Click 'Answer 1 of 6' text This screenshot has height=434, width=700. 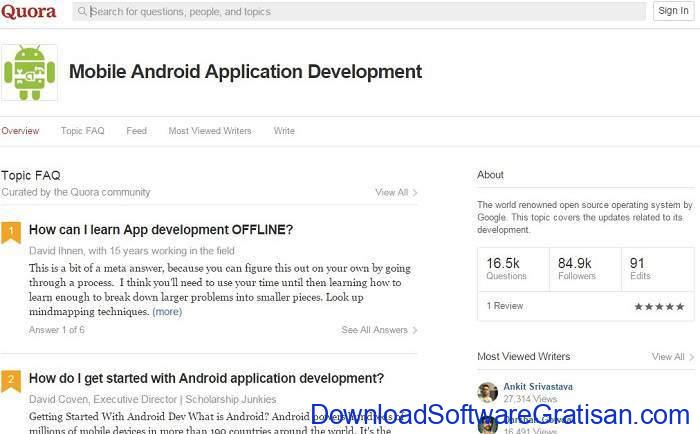(x=57, y=330)
